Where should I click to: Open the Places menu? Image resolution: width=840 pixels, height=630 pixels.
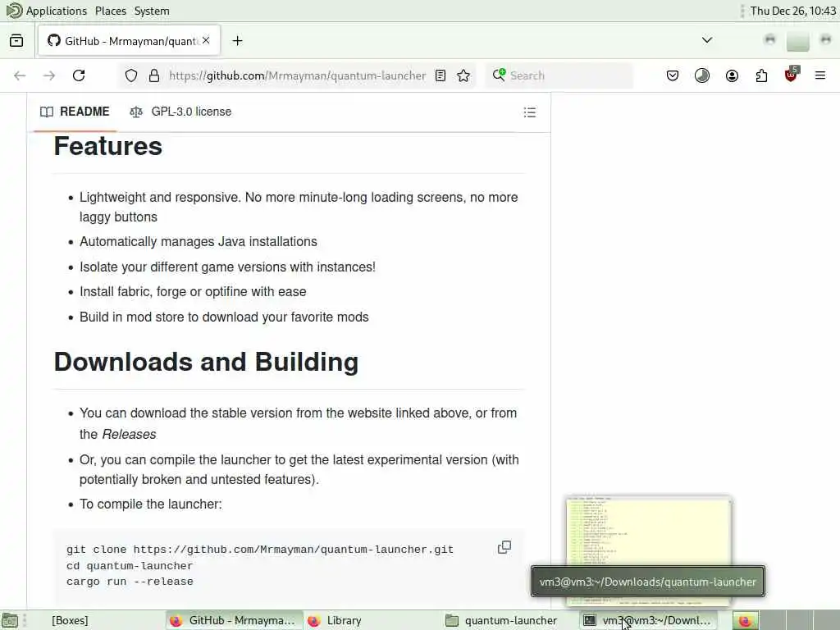point(111,11)
